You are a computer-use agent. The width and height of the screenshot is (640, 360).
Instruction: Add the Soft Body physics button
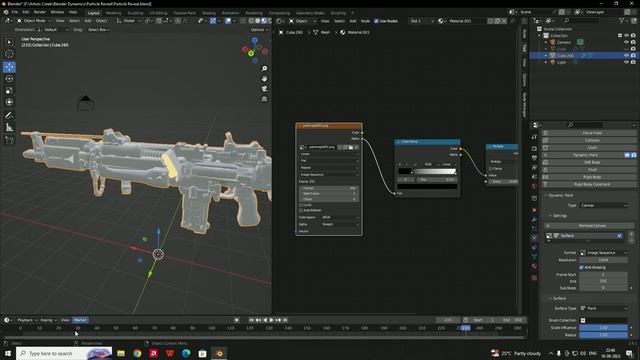589,162
